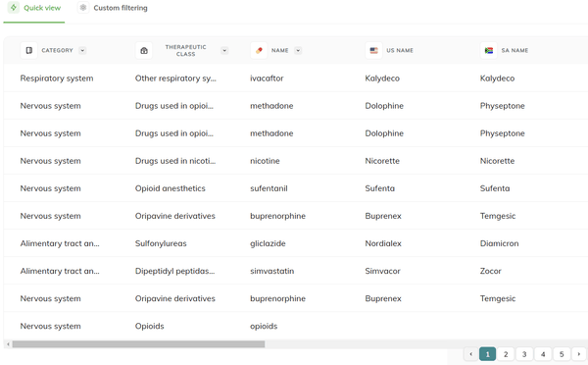The height and width of the screenshot is (365, 588).
Task: Click the Custom filtering gear icon
Action: 83,8
